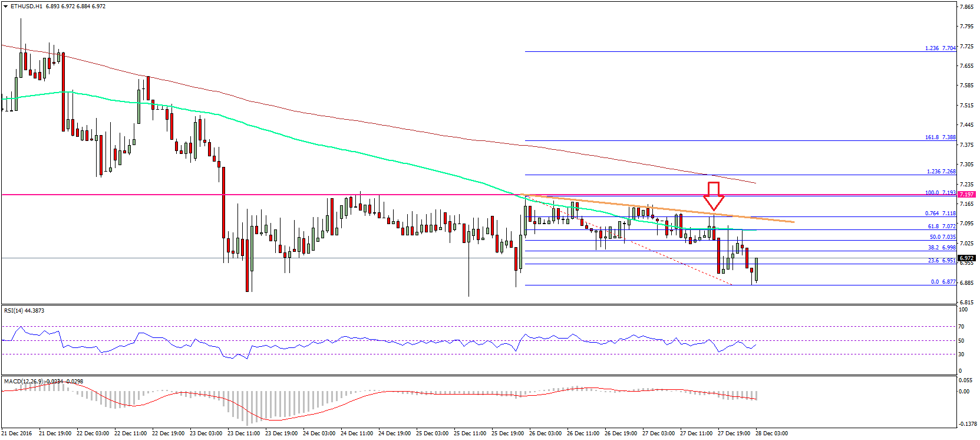Click the 6.885 price axis label
The width and height of the screenshot is (980, 440).
[966, 283]
